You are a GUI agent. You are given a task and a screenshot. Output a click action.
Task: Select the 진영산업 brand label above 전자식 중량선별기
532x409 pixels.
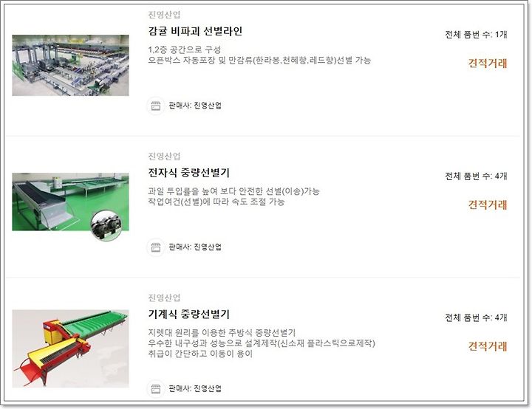coord(164,156)
